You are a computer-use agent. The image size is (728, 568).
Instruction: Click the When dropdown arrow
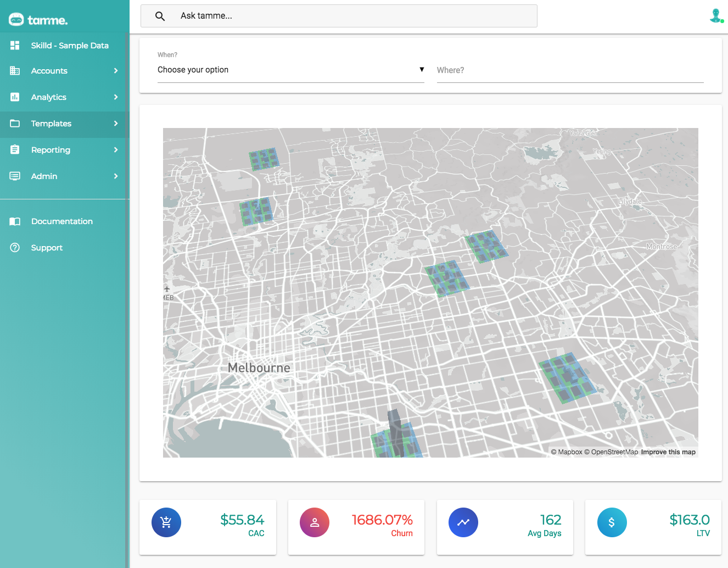pyautogui.click(x=422, y=69)
